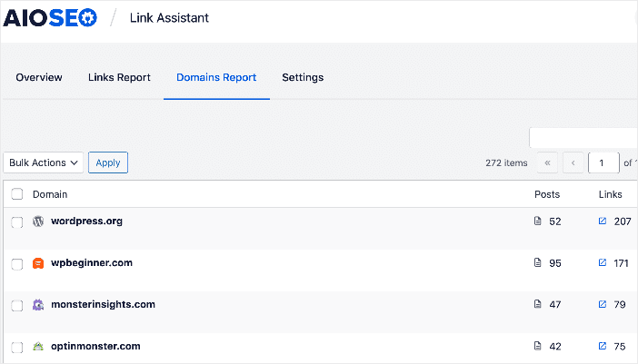Click the Apply button
Viewport: 638px width, 364px height.
(108, 162)
